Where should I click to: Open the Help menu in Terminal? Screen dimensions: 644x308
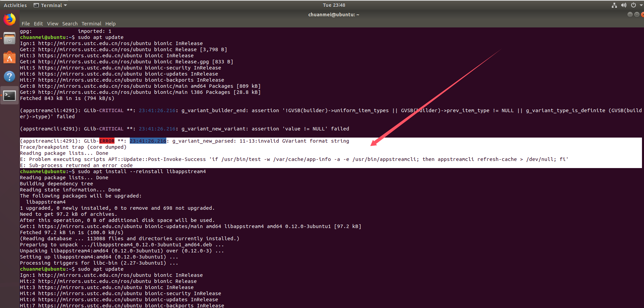coord(110,23)
